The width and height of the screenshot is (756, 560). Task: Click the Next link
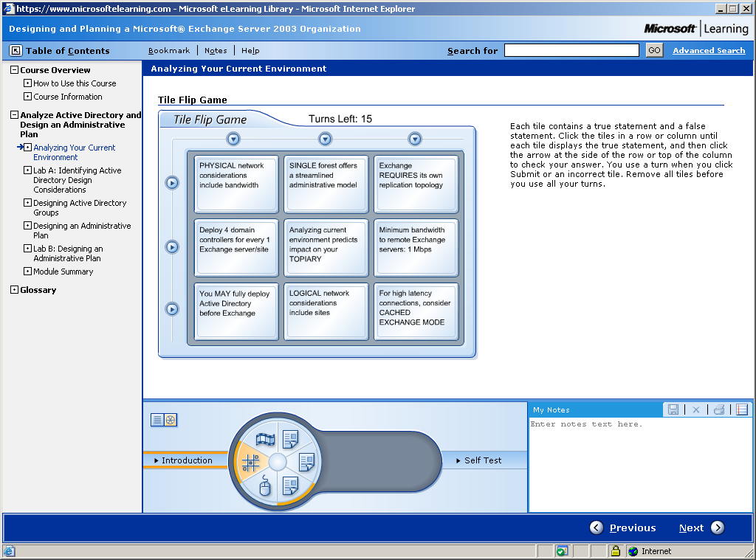[x=691, y=528]
